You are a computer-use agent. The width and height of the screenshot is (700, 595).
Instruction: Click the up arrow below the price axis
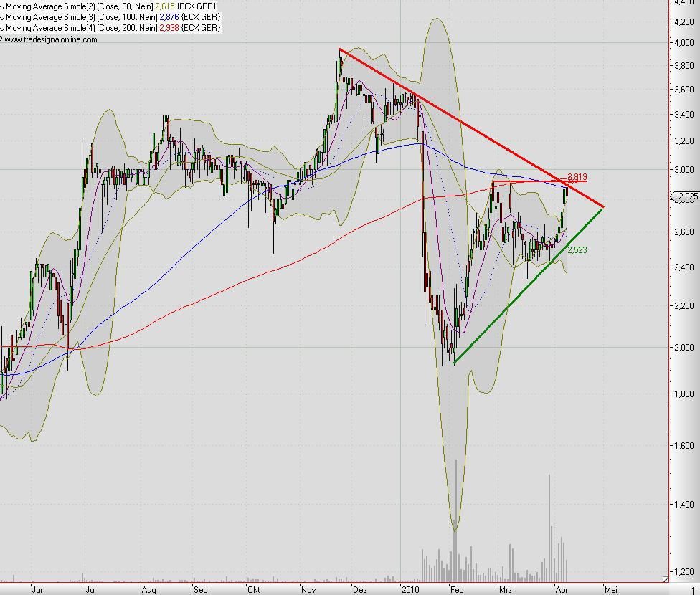click(x=693, y=589)
